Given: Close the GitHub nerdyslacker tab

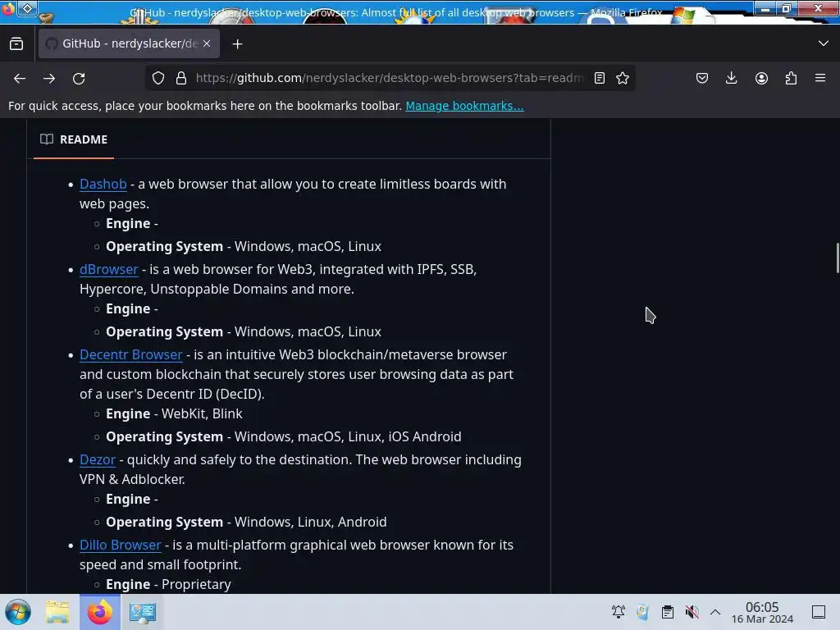Looking at the screenshot, I should (207, 43).
